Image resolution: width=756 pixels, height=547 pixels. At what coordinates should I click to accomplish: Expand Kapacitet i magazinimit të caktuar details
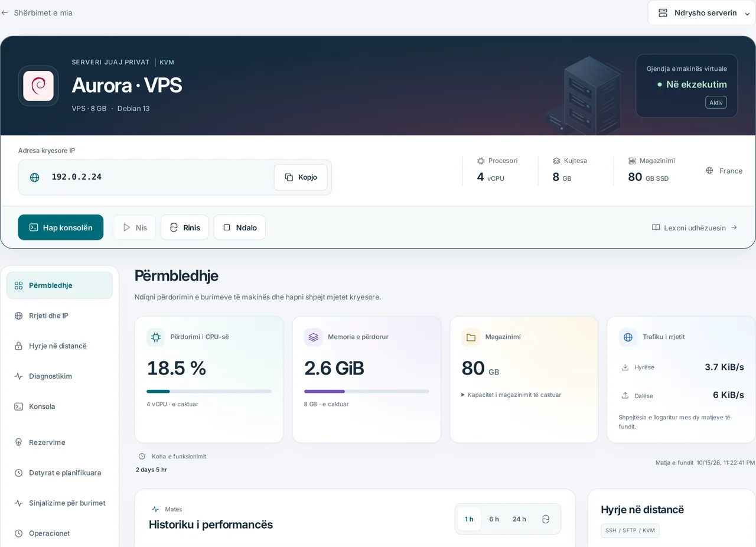[511, 395]
